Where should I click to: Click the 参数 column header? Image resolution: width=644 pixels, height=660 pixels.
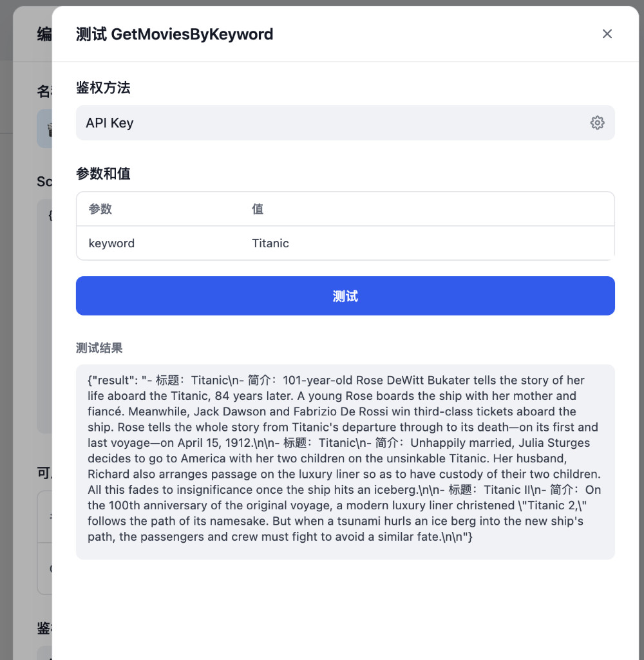100,209
